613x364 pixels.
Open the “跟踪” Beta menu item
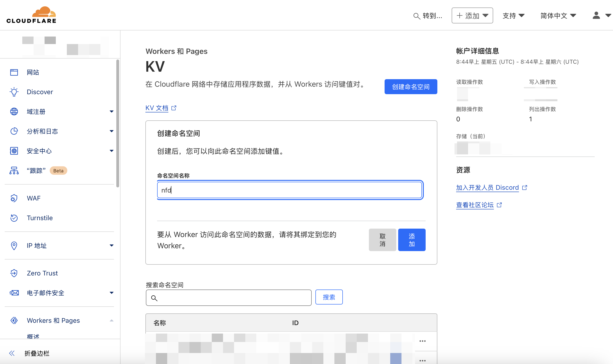tap(47, 171)
